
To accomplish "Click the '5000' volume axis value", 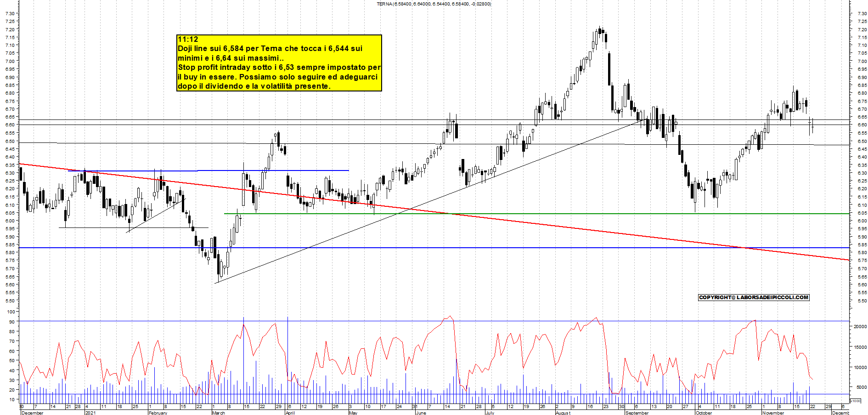I will click(861, 387).
